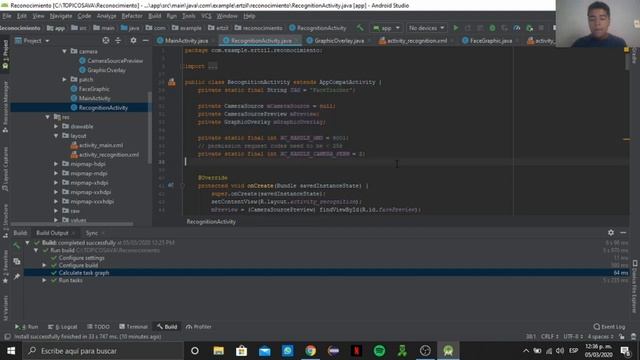This screenshot has width=640, height=360.
Task: Collapse the Build completed successfully node
Action: [x=27, y=242]
